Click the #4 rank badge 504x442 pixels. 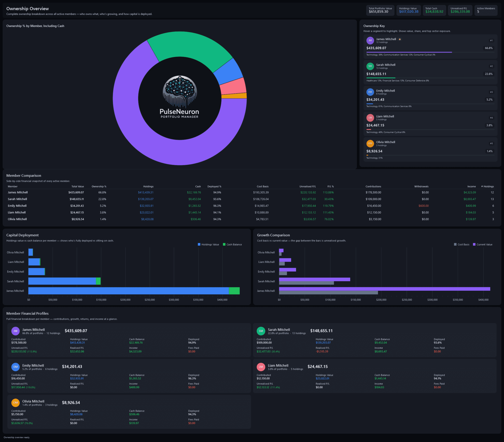click(491, 118)
